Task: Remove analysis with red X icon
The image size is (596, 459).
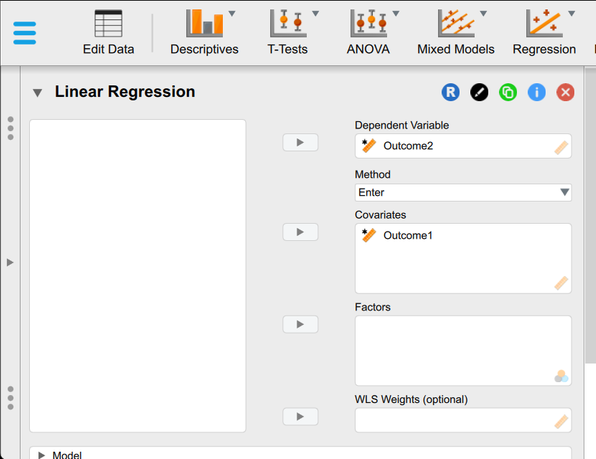Action: point(566,92)
